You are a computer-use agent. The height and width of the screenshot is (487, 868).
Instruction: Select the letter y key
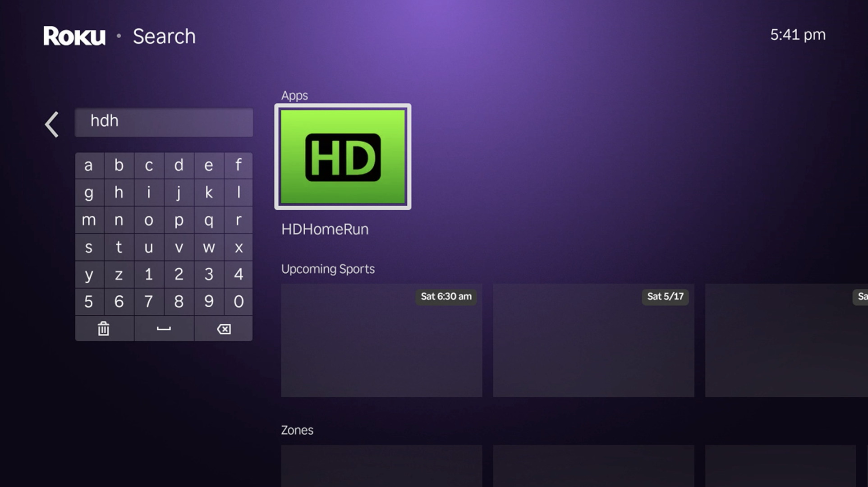point(89,274)
